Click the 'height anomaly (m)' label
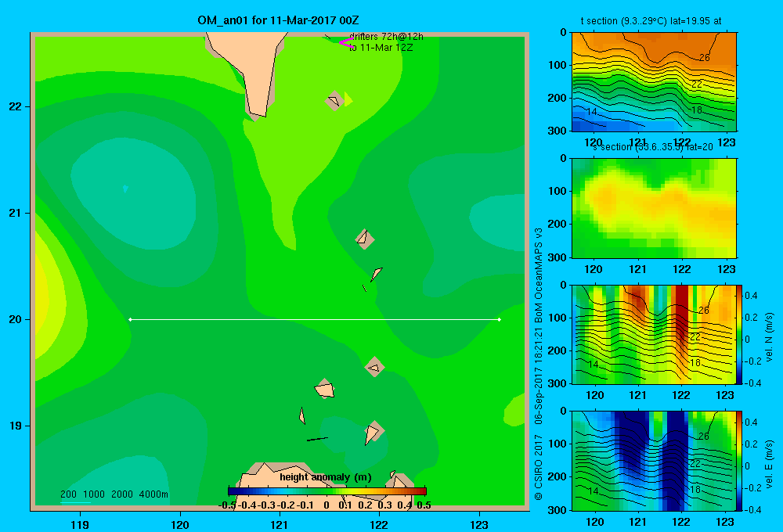 click(326, 477)
